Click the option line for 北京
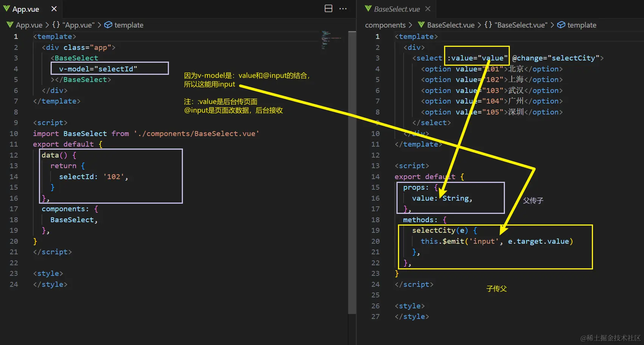 [x=492, y=69]
